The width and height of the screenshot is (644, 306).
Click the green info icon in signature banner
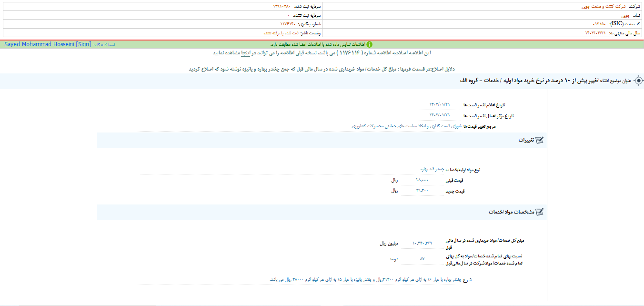pyautogui.click(x=369, y=44)
